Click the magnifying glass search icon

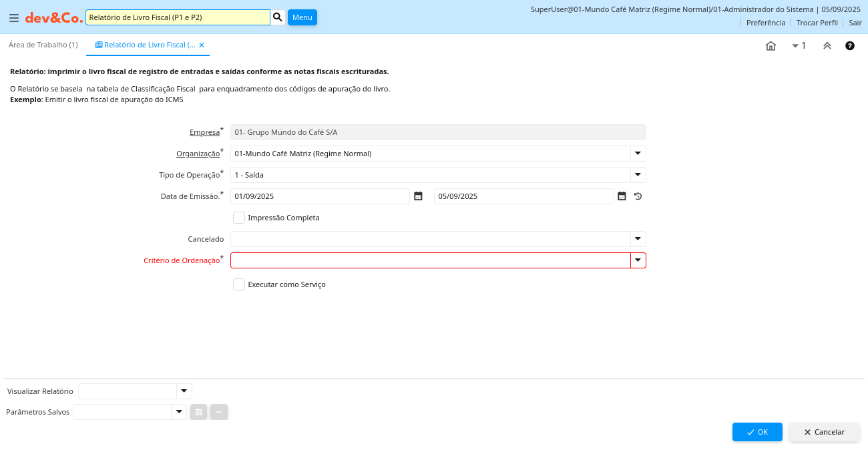coord(278,17)
